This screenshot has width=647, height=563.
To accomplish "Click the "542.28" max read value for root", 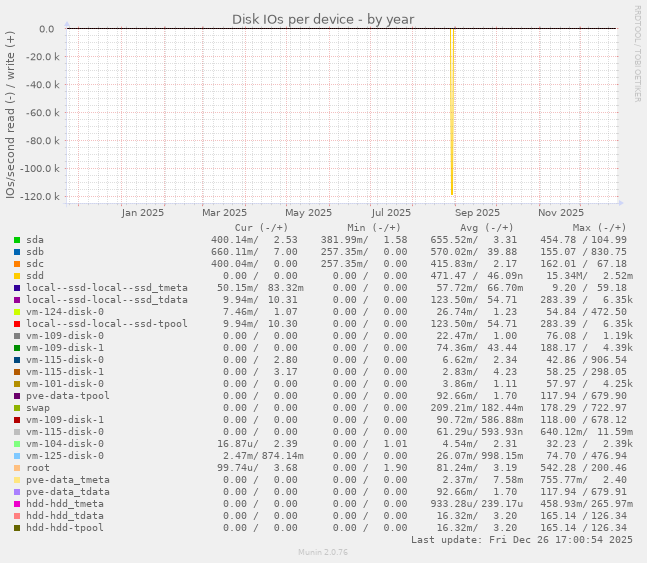I will (558, 468).
